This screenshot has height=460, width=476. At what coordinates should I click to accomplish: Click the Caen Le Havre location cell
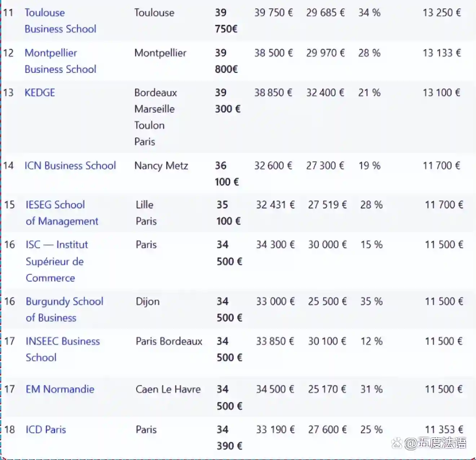(168, 389)
